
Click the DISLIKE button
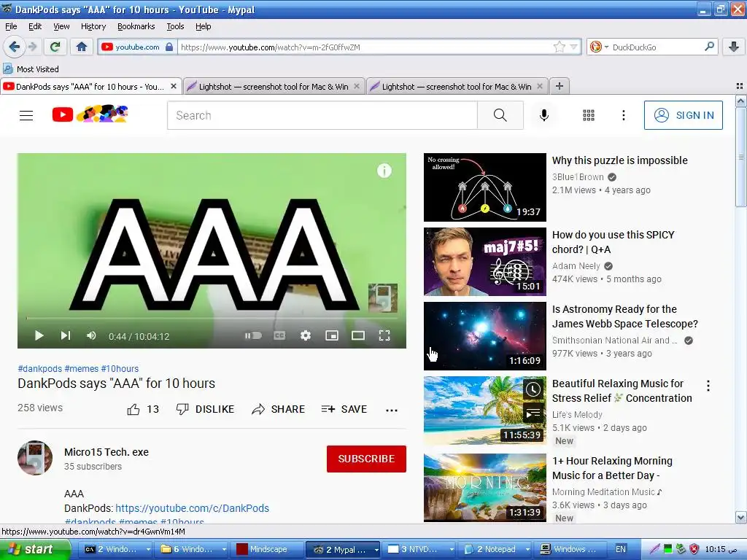[205, 410]
